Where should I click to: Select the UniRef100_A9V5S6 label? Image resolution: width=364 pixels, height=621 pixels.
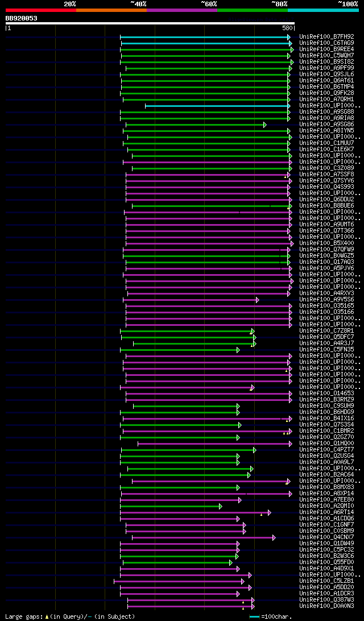point(327,299)
